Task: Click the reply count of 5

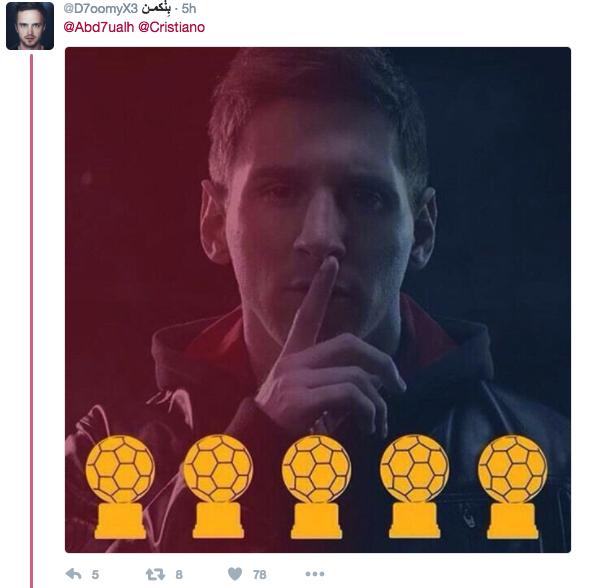Action: [95, 575]
